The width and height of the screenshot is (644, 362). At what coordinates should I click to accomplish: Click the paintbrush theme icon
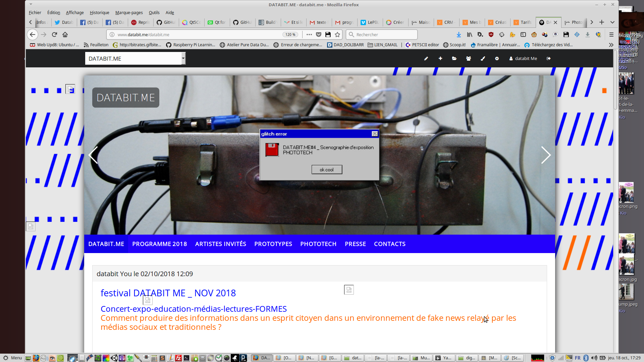point(483,58)
